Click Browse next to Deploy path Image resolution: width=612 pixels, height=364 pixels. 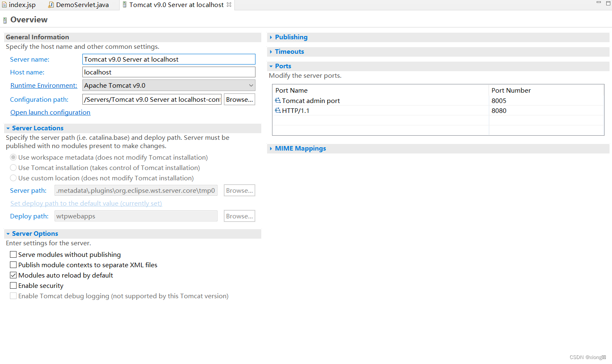[x=239, y=216]
